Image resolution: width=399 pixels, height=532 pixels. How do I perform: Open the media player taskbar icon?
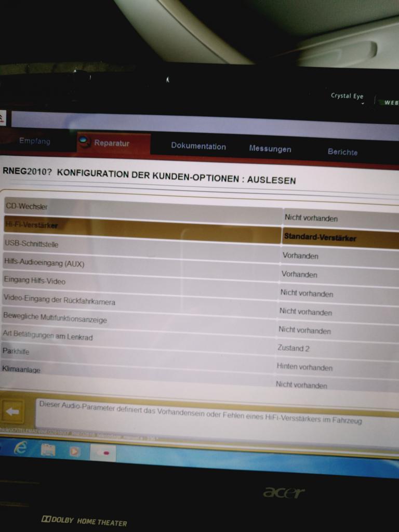[x=75, y=451]
